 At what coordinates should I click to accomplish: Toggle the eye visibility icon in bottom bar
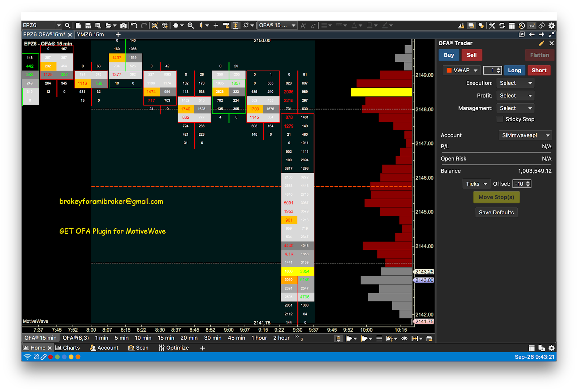point(405,339)
